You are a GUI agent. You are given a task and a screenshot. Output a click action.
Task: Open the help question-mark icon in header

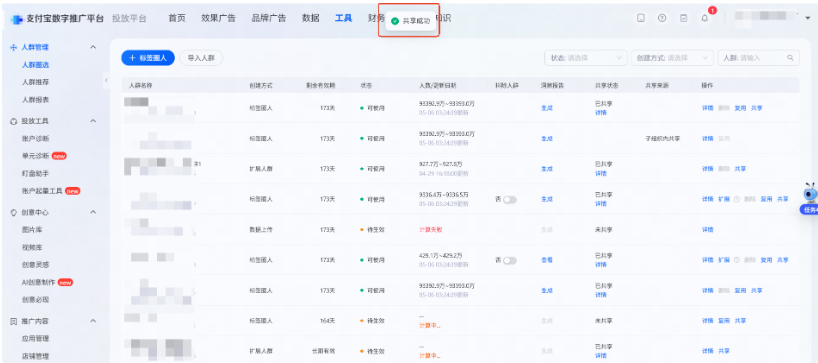click(x=662, y=18)
